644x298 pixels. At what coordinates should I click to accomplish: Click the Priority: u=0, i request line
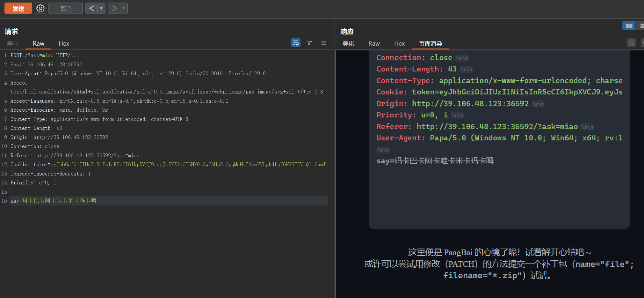(x=33, y=183)
